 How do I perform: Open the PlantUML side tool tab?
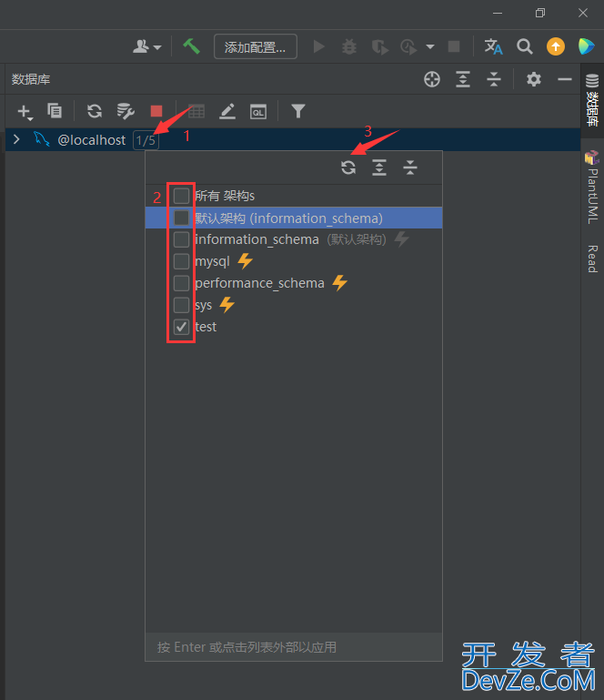[592, 188]
